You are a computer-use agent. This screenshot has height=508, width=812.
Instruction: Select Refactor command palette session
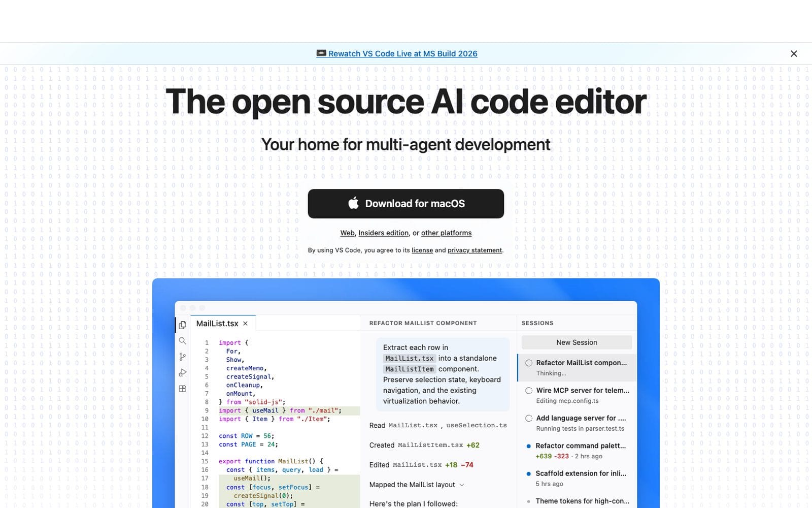577,451
